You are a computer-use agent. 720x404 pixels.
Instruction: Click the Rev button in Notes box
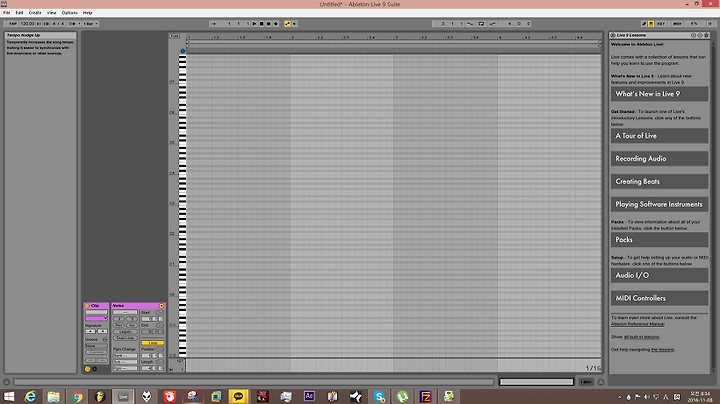(119, 325)
